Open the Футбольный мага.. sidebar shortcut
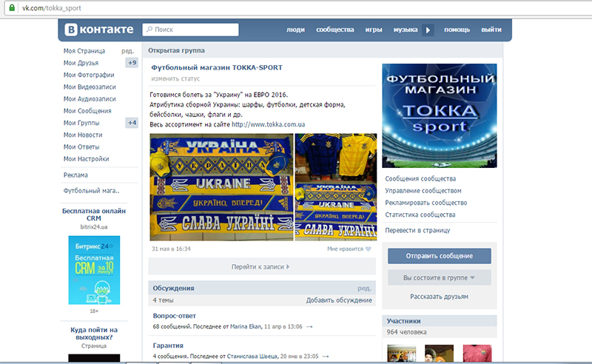 click(91, 191)
